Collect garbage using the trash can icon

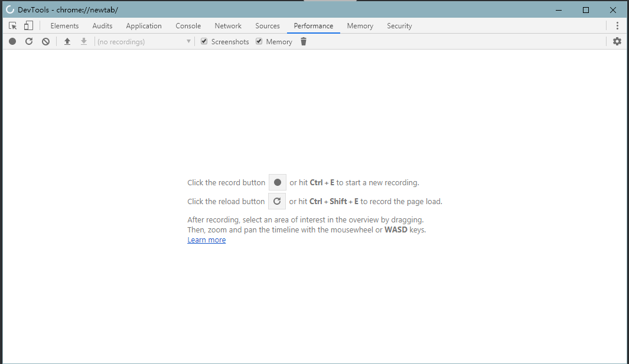pos(304,42)
